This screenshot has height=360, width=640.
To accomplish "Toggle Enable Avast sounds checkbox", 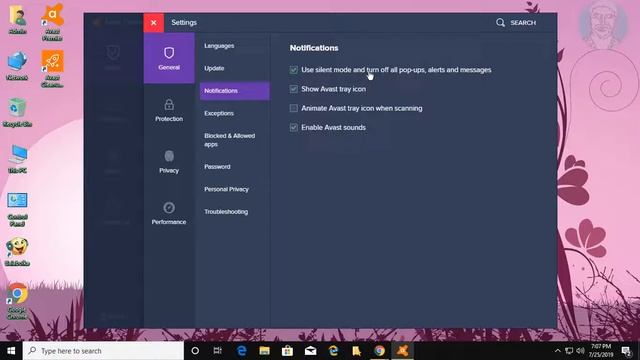I will point(293,127).
